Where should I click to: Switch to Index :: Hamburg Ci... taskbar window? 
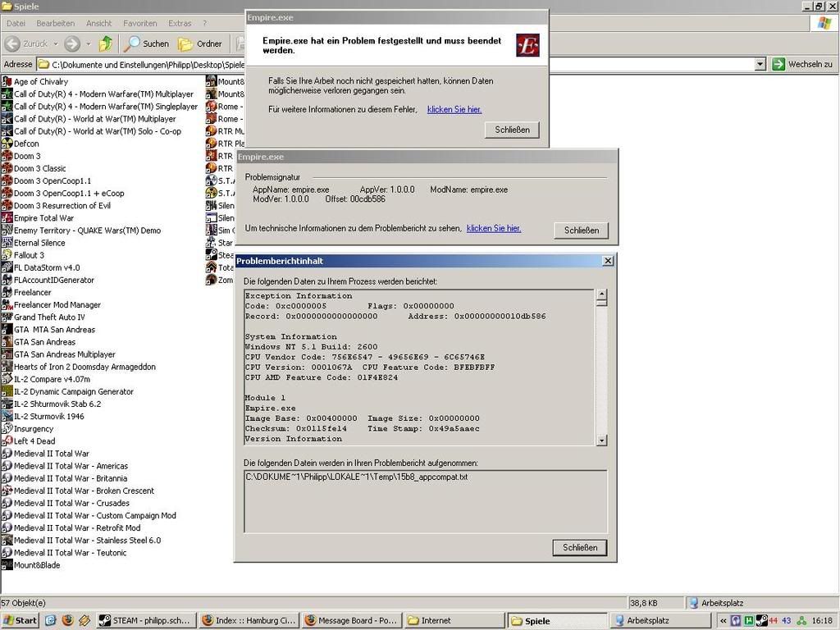point(249,620)
